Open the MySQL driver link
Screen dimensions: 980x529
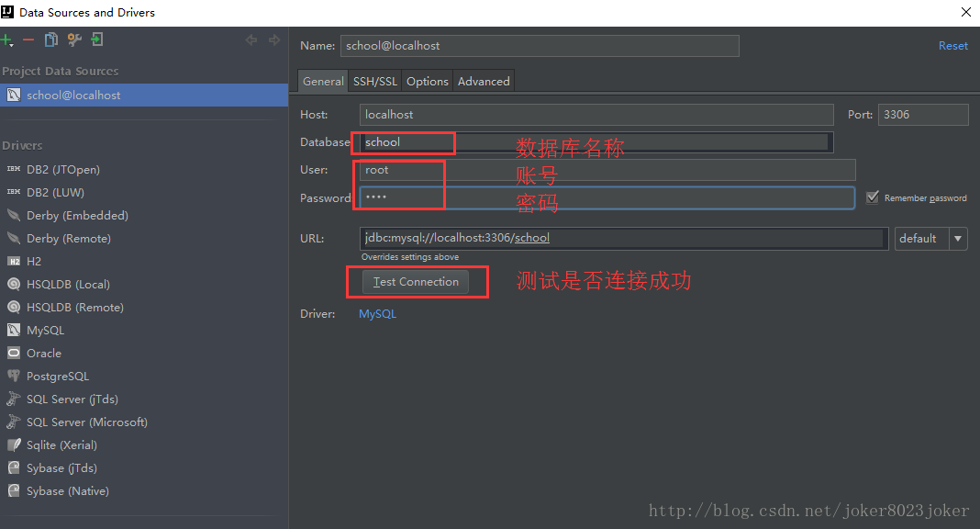(x=377, y=314)
